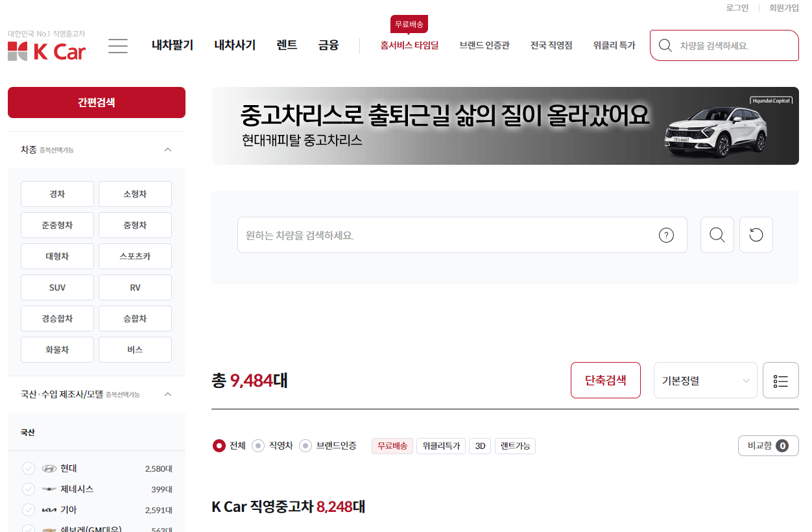Click the 제네시스 count 399대
Image resolution: width=812 pixels, height=532 pixels.
coord(161,489)
